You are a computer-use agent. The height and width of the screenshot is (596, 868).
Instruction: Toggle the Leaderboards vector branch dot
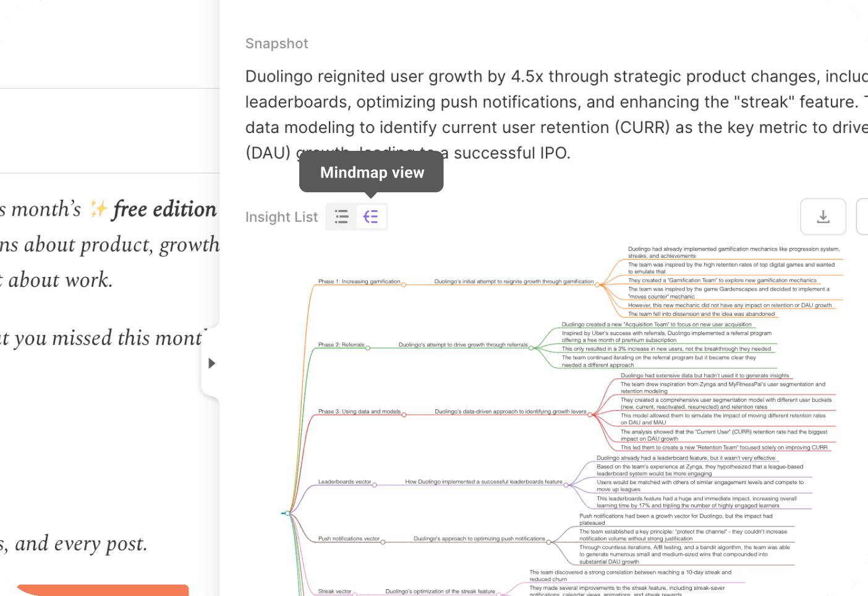pos(373,484)
